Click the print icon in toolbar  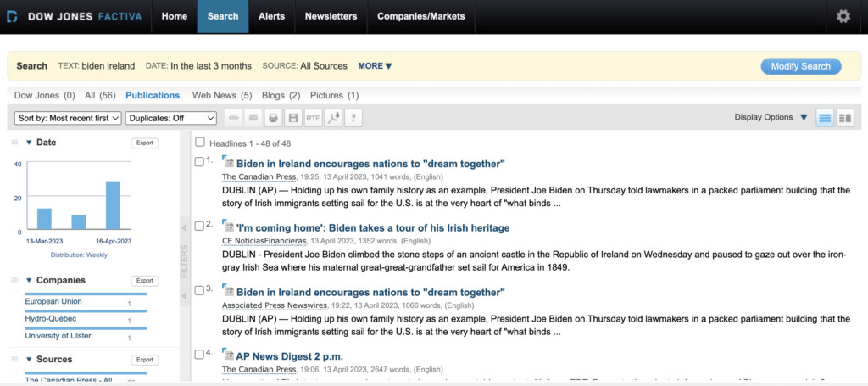[273, 118]
